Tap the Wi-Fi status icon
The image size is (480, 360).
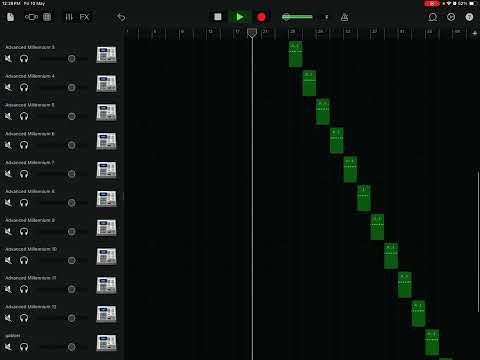pos(449,3)
